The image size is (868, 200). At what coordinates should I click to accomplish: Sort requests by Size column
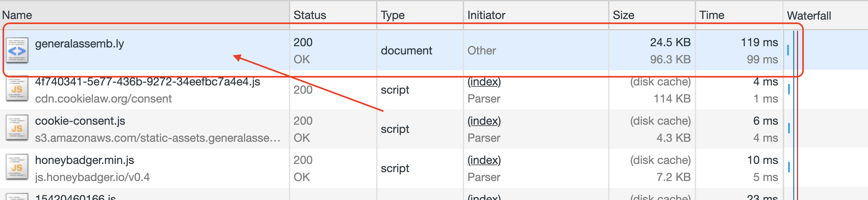[x=623, y=15]
